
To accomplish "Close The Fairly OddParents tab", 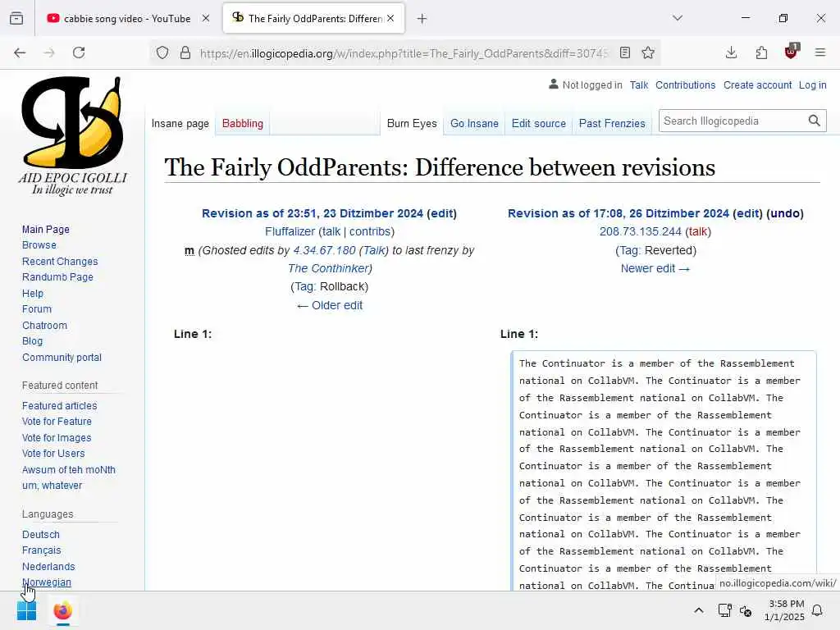I will 390,18.
